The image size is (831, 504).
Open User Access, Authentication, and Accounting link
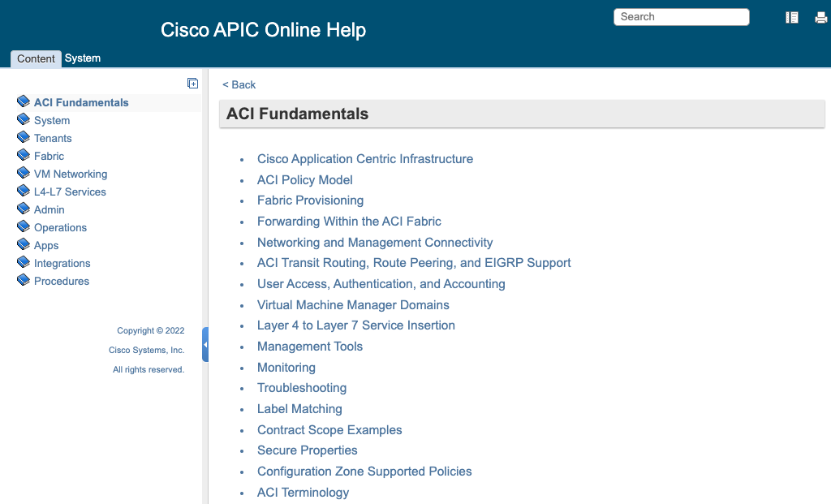(381, 284)
